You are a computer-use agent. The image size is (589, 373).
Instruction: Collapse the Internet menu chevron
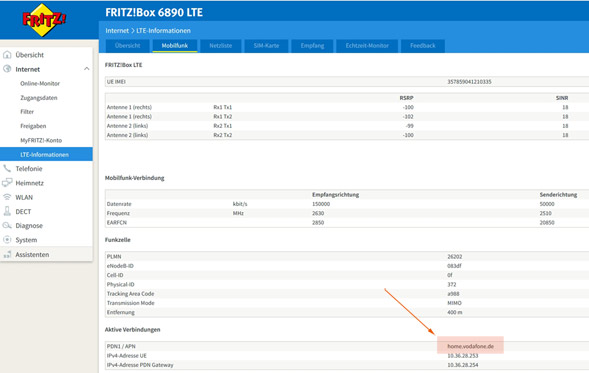tap(86, 69)
